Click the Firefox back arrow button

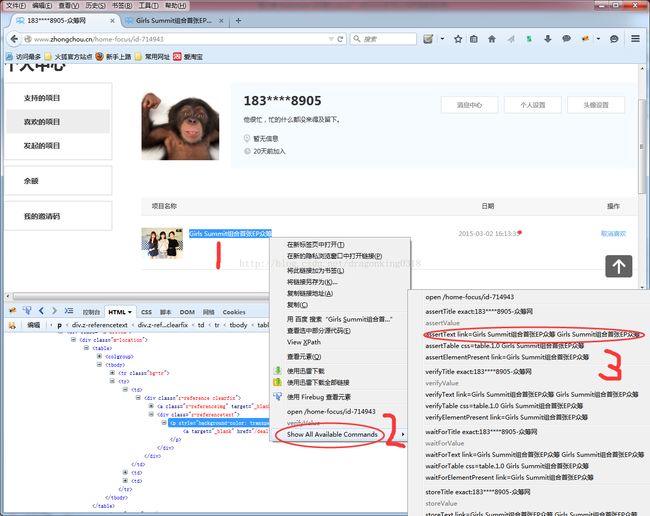point(14,39)
